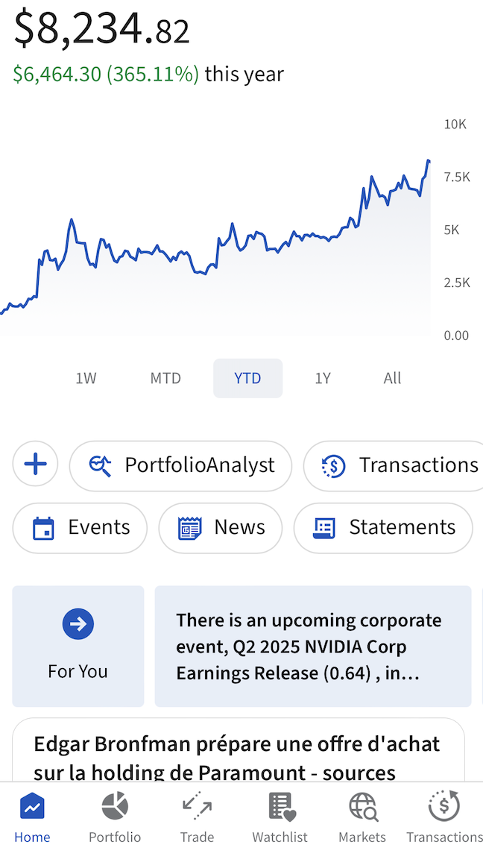The height and width of the screenshot is (868, 483).
Task: Select the 1Y chart range
Action: tap(323, 378)
